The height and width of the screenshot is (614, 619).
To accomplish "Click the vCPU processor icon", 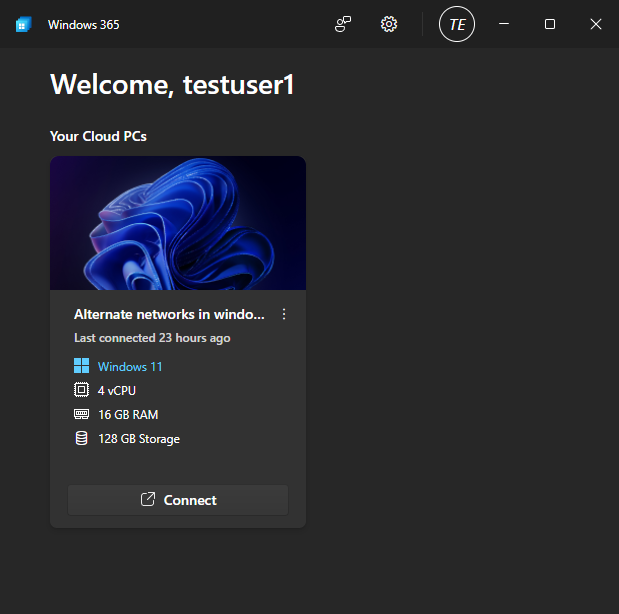I will coord(81,390).
